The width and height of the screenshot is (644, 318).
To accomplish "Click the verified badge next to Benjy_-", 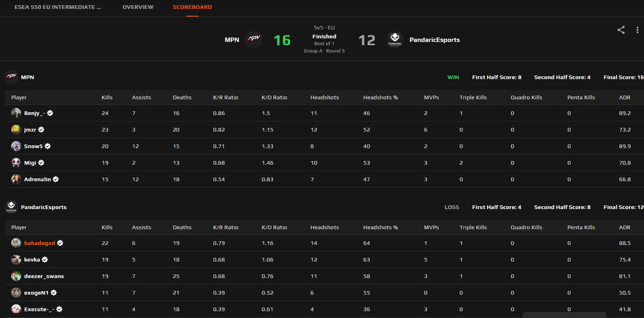I will [50, 113].
